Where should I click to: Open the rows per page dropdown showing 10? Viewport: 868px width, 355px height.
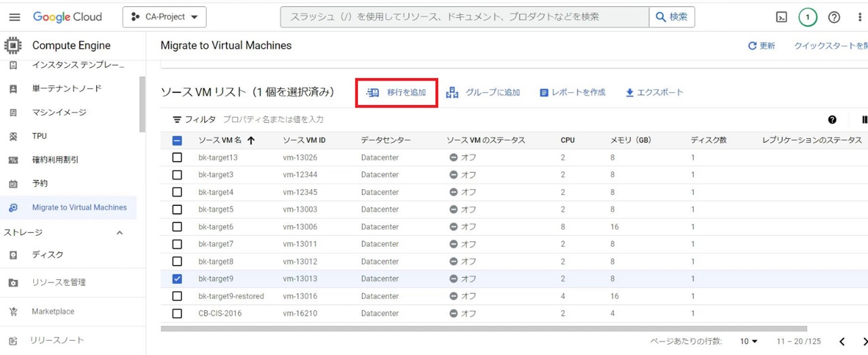(749, 341)
